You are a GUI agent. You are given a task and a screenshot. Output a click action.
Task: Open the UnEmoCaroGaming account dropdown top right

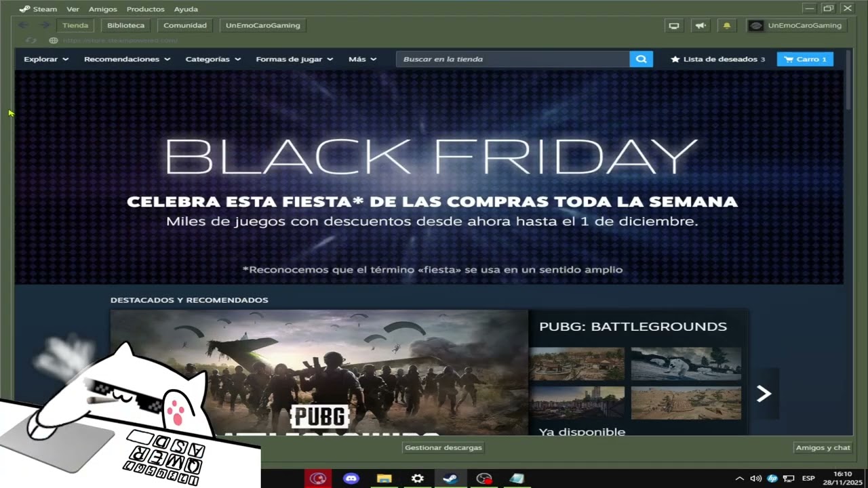[797, 26]
